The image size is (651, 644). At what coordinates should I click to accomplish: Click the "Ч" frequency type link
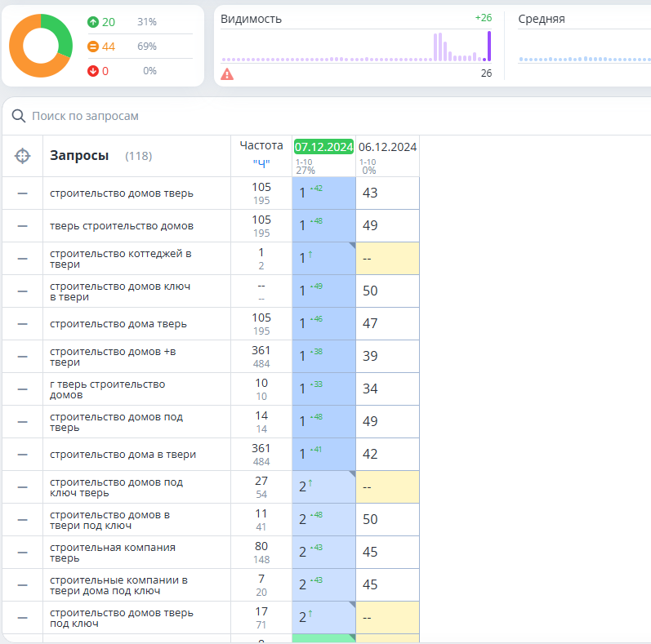click(261, 163)
